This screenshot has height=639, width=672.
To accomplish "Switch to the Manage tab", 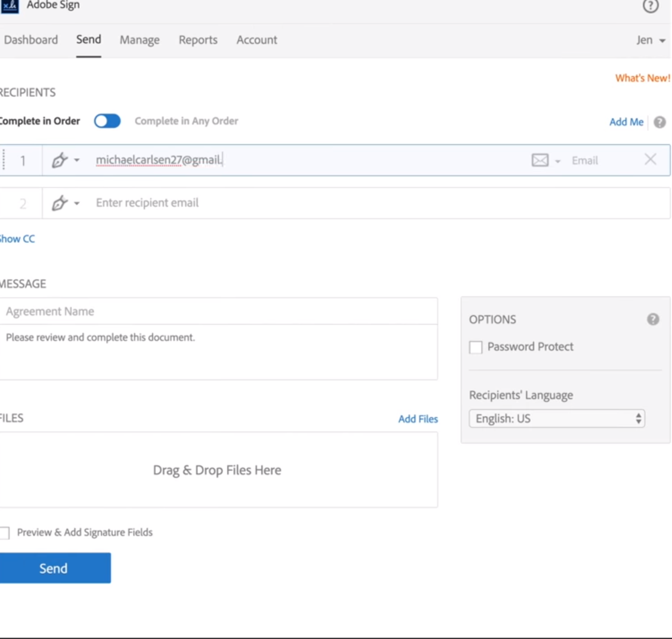I will pyautogui.click(x=140, y=40).
